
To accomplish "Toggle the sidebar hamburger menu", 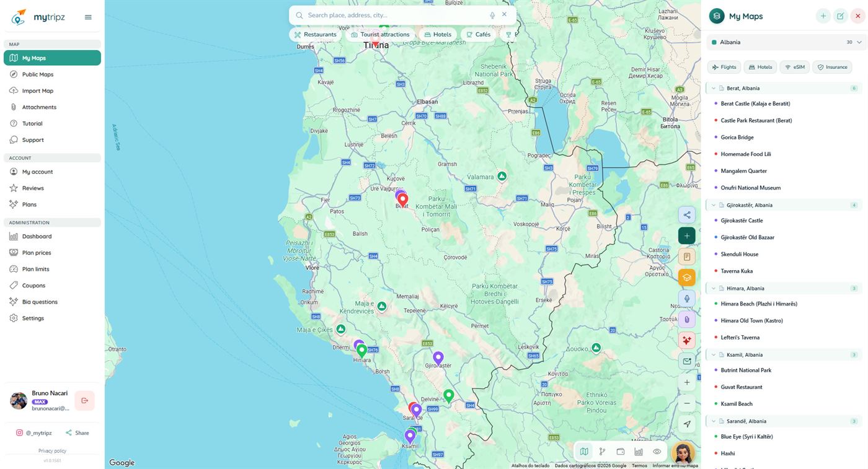I will pyautogui.click(x=88, y=17).
